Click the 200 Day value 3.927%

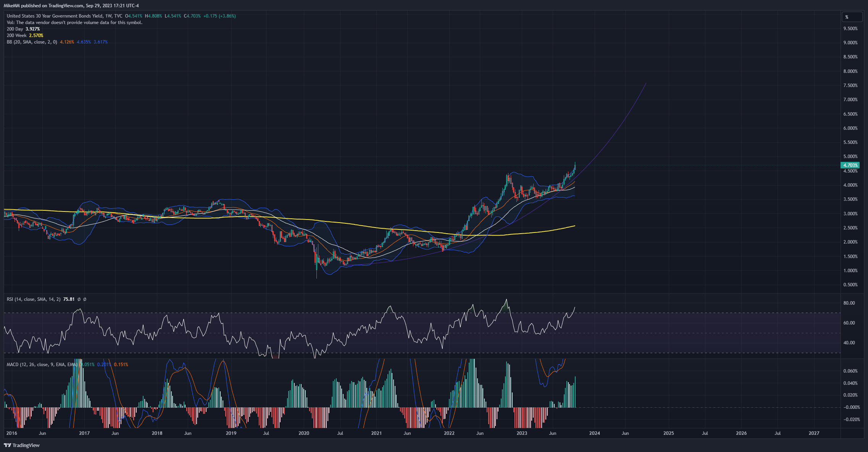pos(33,29)
